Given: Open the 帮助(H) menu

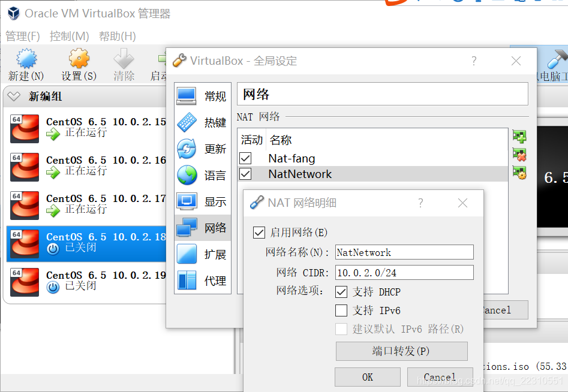Looking at the screenshot, I should 118,36.
